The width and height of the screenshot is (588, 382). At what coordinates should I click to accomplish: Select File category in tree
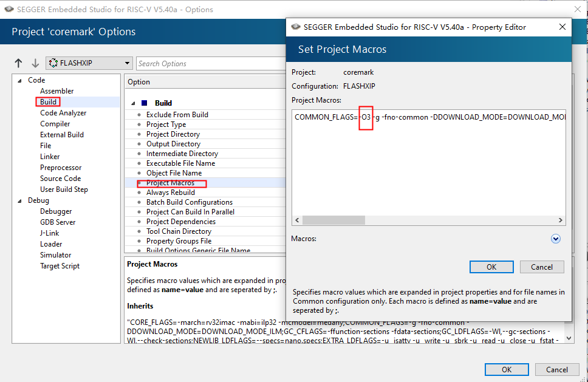(x=46, y=146)
